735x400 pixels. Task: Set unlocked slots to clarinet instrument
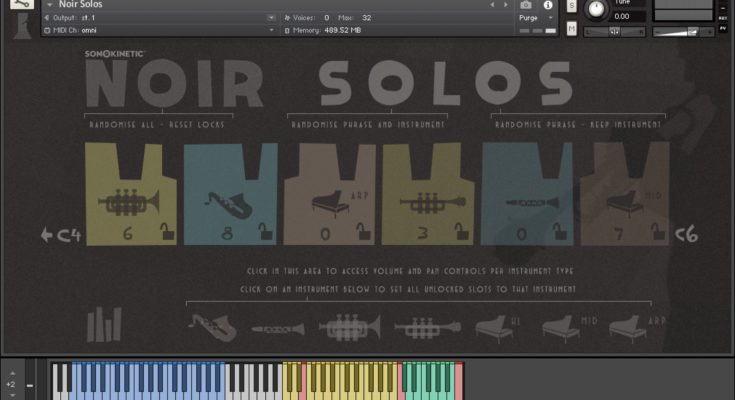pyautogui.click(x=277, y=327)
